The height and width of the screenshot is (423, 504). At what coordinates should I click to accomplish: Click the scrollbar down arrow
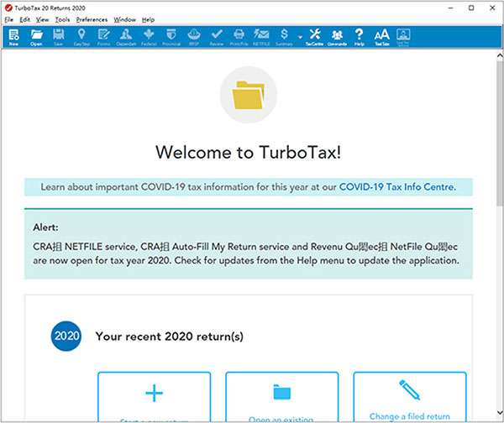click(x=500, y=413)
